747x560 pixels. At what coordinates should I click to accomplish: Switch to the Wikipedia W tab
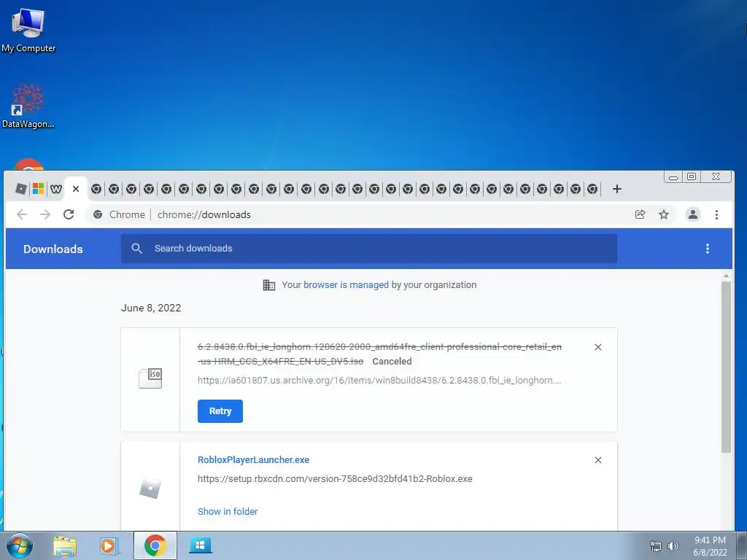[x=55, y=189]
